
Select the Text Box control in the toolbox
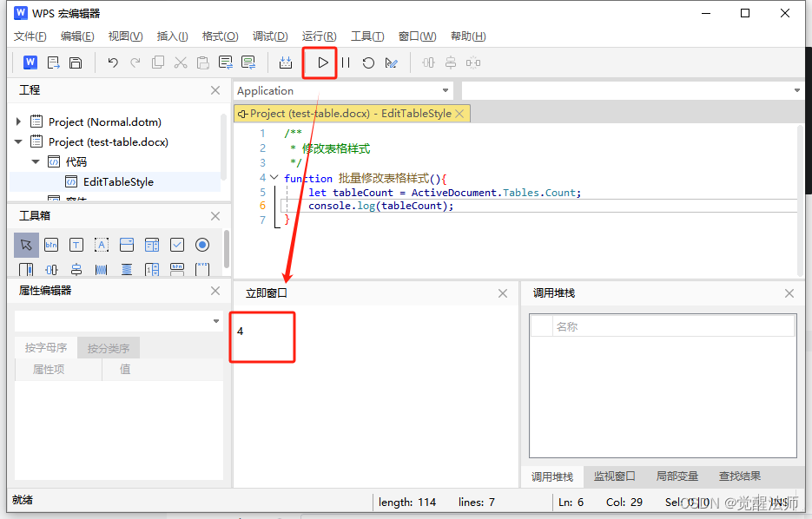pos(76,245)
